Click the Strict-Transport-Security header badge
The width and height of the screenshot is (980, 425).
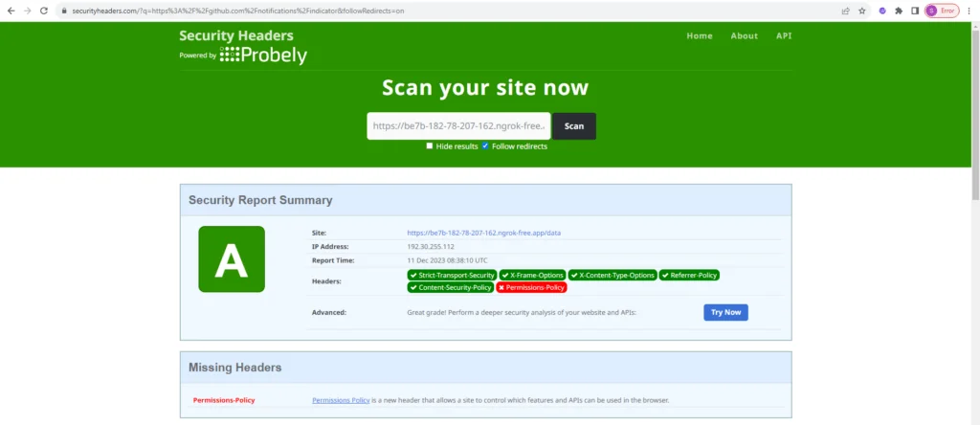pyautogui.click(x=452, y=275)
